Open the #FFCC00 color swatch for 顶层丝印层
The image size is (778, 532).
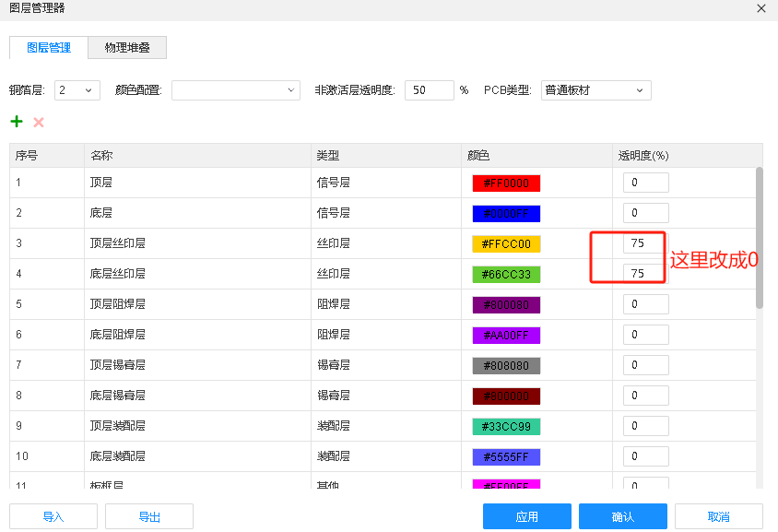[x=506, y=244]
